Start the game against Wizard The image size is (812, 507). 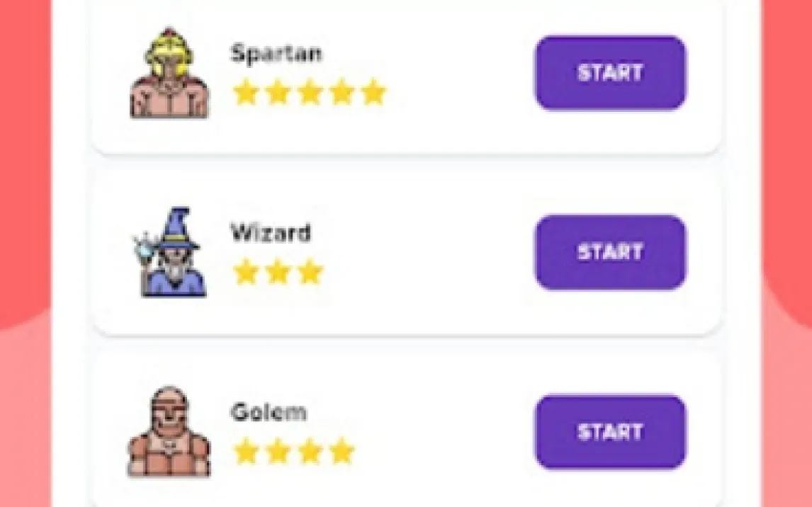click(x=610, y=252)
